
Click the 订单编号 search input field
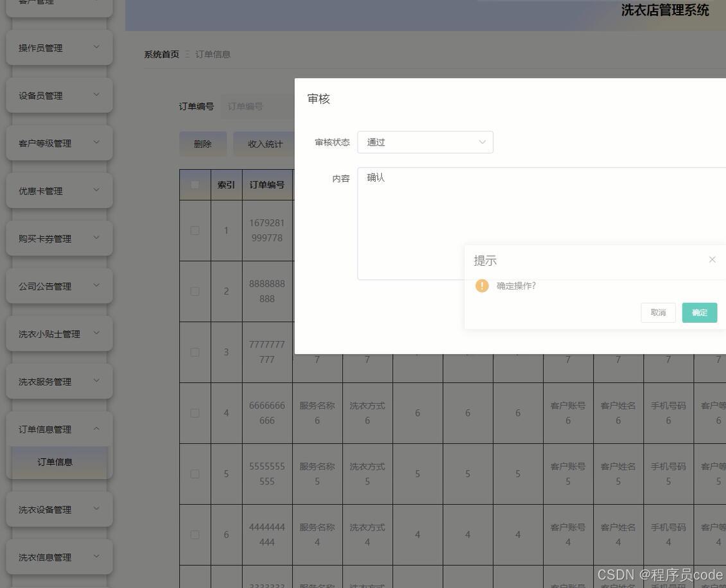[x=257, y=107]
